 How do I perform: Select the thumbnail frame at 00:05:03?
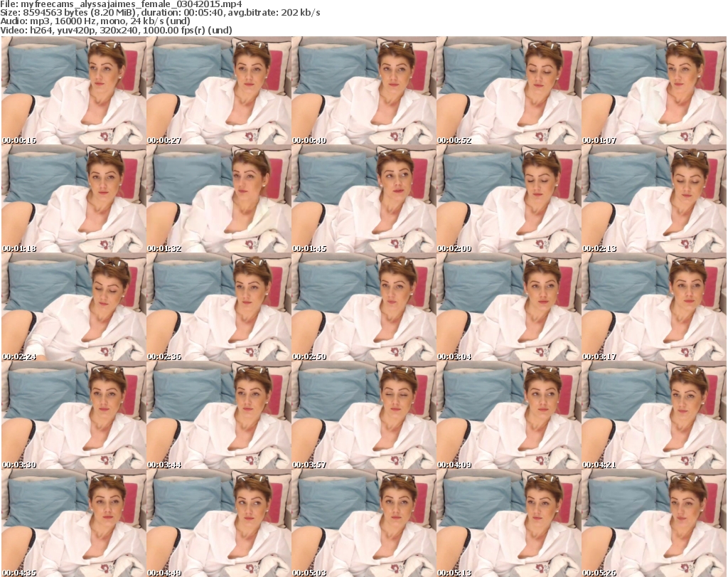tap(364, 523)
